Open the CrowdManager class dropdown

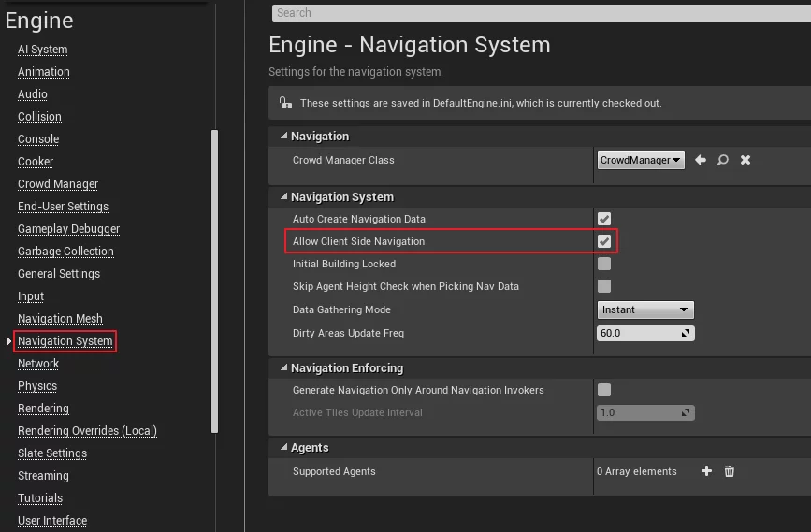point(642,160)
